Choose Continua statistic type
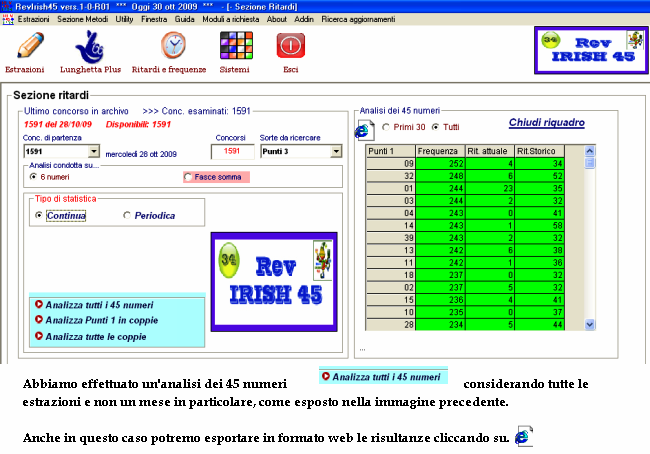 (39, 215)
